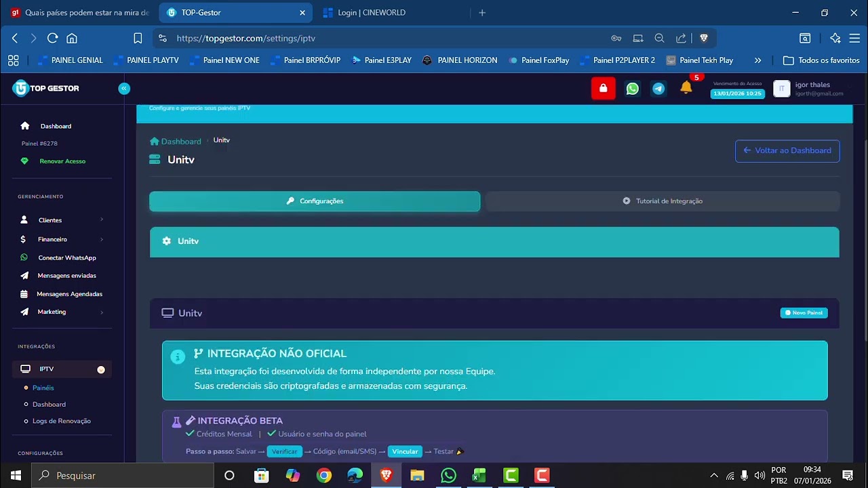This screenshot has width=868, height=488.
Task: Click the share icon in address bar
Action: tap(681, 39)
